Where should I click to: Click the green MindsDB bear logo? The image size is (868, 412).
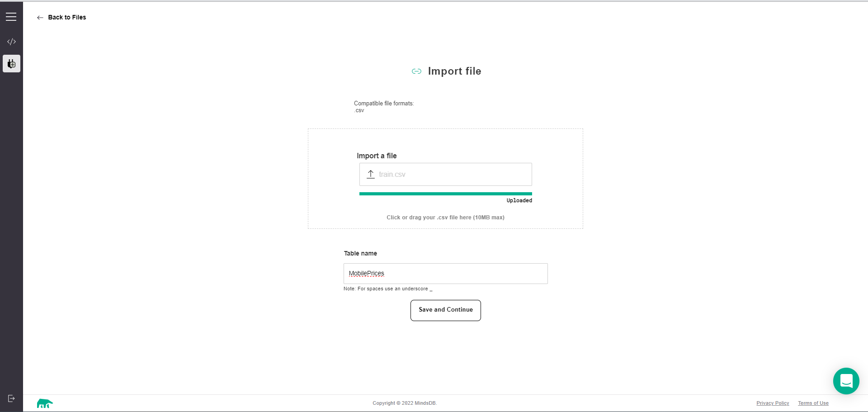pos(45,403)
